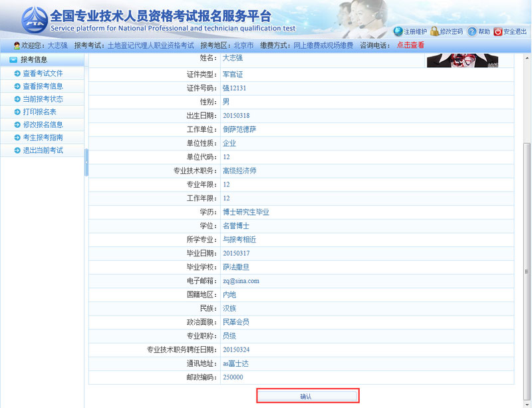
Task: Click the red 安全退出 power icon
Action: click(498, 31)
